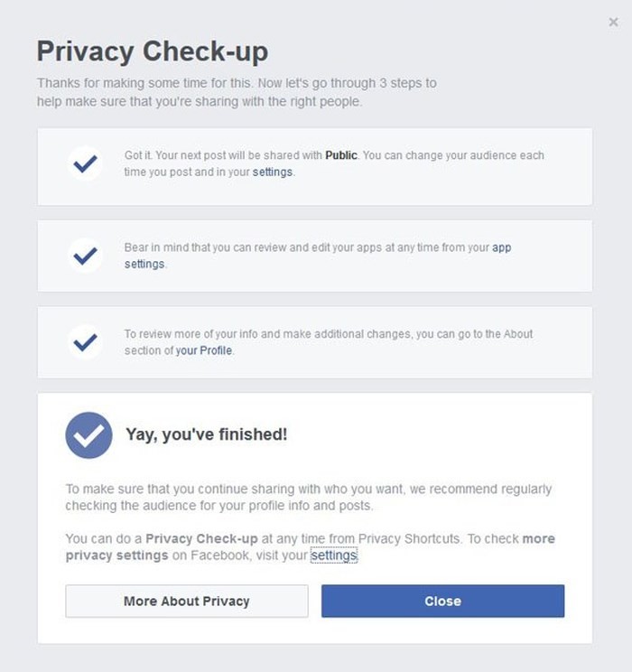Go to the "your Profile" link
The height and width of the screenshot is (672, 632).
[204, 350]
